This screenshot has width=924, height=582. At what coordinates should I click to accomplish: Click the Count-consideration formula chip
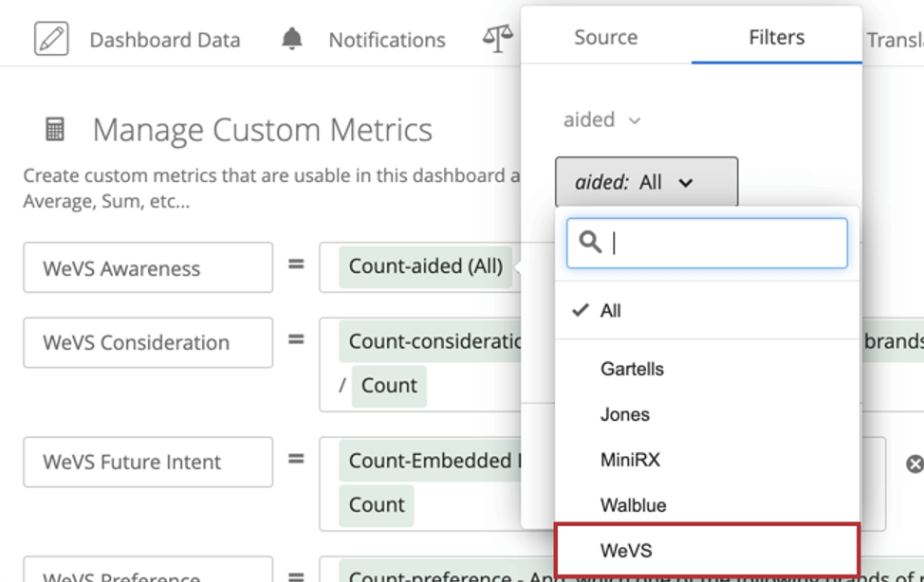pos(427,342)
